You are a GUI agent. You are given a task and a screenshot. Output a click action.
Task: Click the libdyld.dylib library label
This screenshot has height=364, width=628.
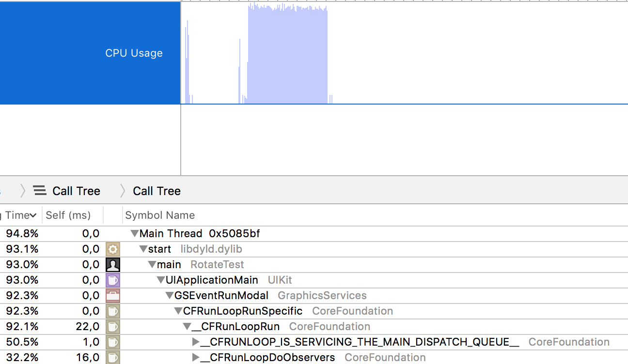click(x=211, y=249)
